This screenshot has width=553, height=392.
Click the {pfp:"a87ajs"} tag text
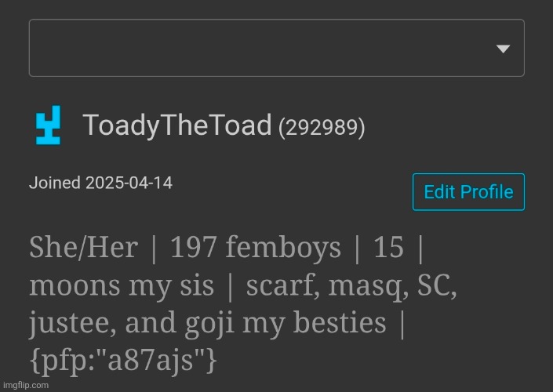pos(122,360)
